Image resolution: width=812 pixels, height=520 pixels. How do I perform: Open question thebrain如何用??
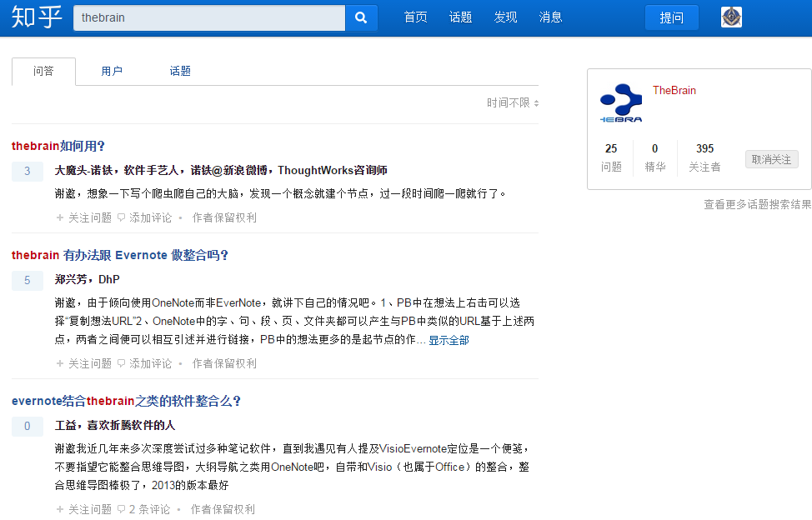[58, 146]
